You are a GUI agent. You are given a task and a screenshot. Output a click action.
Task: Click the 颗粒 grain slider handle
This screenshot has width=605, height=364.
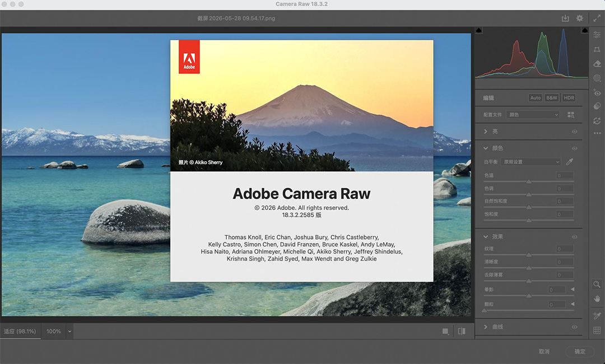point(484,310)
